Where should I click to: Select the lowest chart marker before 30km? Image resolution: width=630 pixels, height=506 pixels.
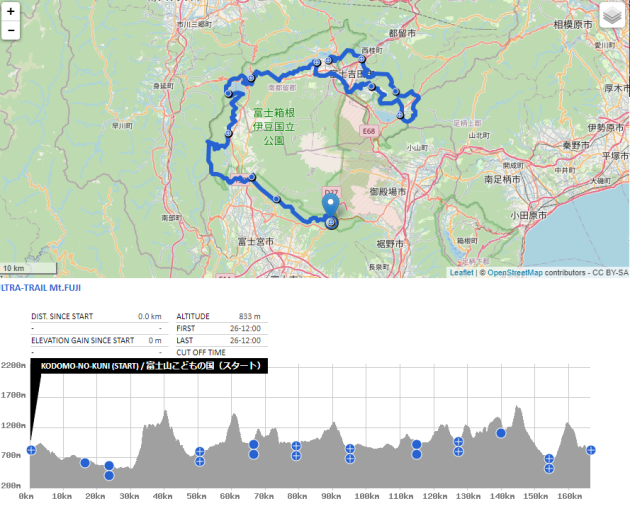[x=109, y=475]
